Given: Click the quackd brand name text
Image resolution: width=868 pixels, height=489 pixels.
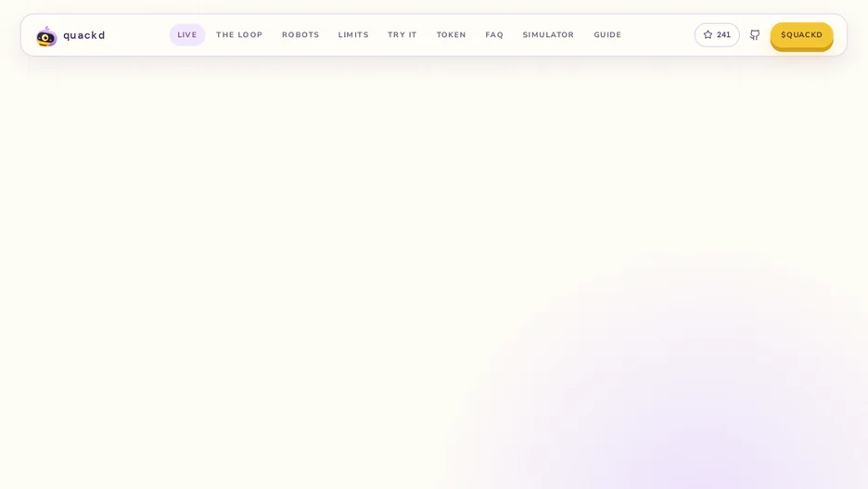Looking at the screenshot, I should pyautogui.click(x=84, y=35).
